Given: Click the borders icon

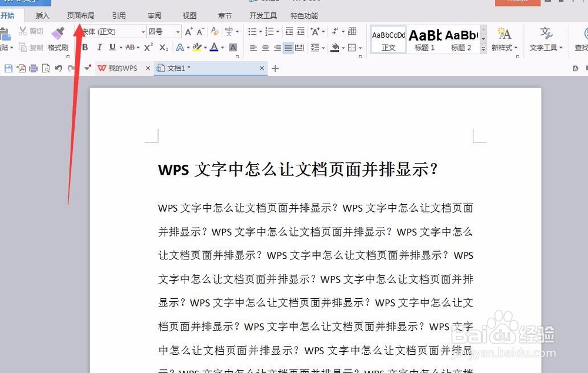Looking at the screenshot, I should [352, 48].
